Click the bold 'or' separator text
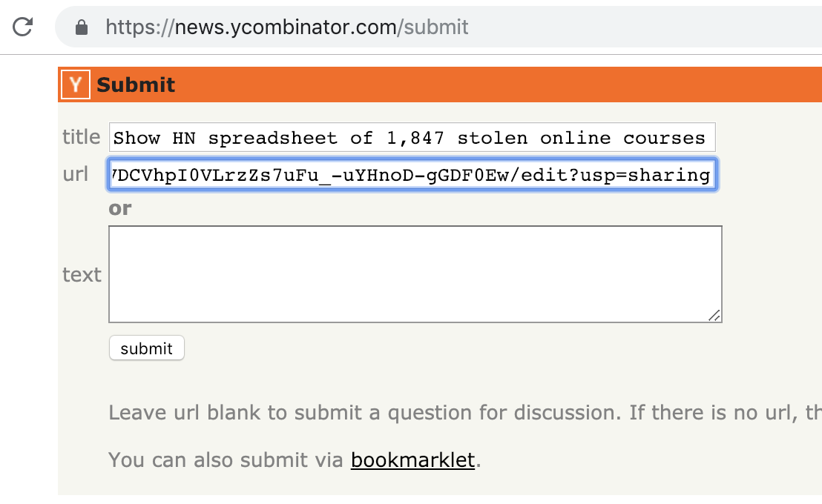The width and height of the screenshot is (822, 504). (119, 209)
